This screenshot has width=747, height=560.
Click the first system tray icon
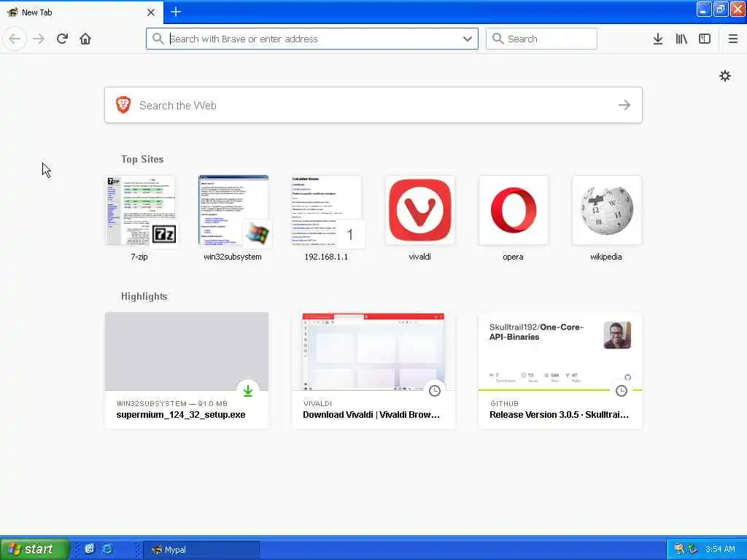pos(679,549)
